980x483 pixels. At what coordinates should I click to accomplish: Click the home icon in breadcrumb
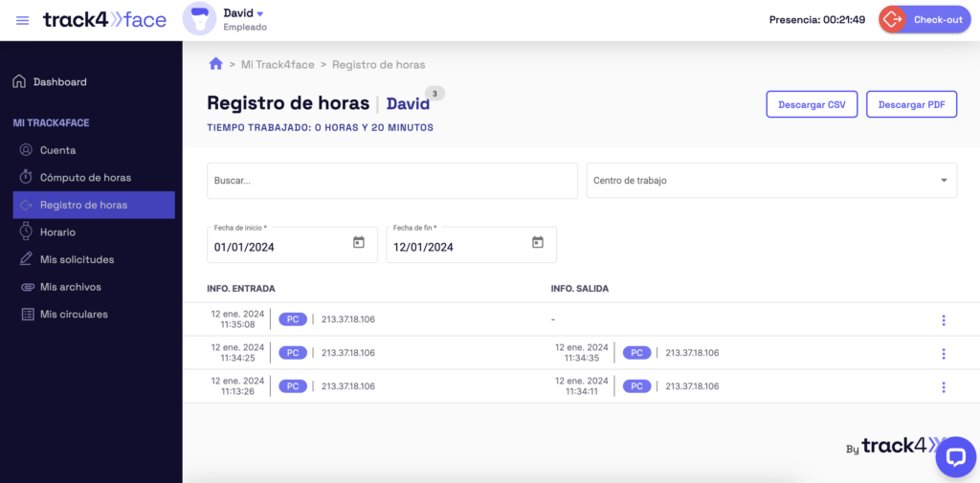pos(215,64)
